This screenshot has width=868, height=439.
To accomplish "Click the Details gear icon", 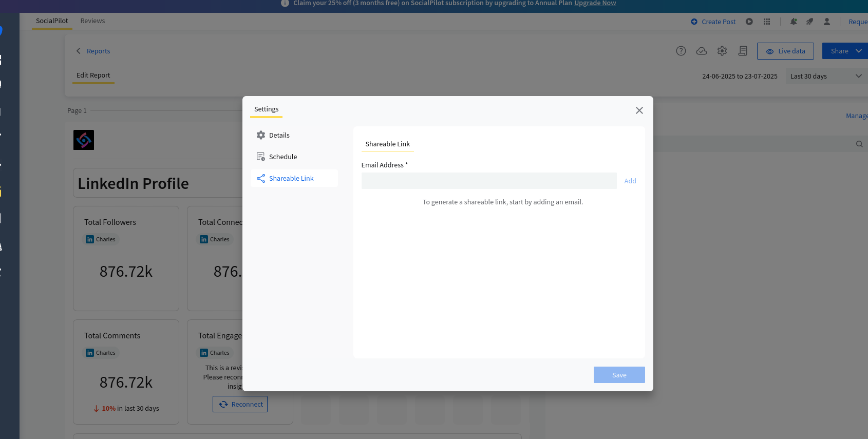I will (x=261, y=135).
